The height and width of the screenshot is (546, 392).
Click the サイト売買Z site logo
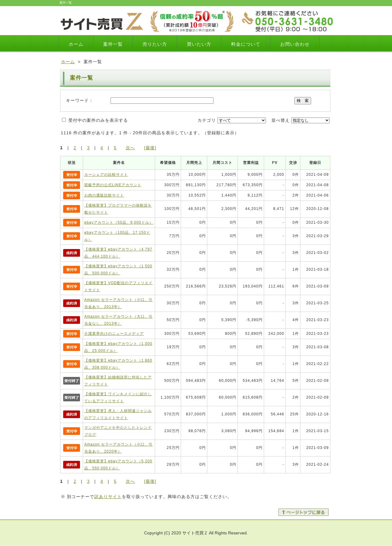click(102, 21)
